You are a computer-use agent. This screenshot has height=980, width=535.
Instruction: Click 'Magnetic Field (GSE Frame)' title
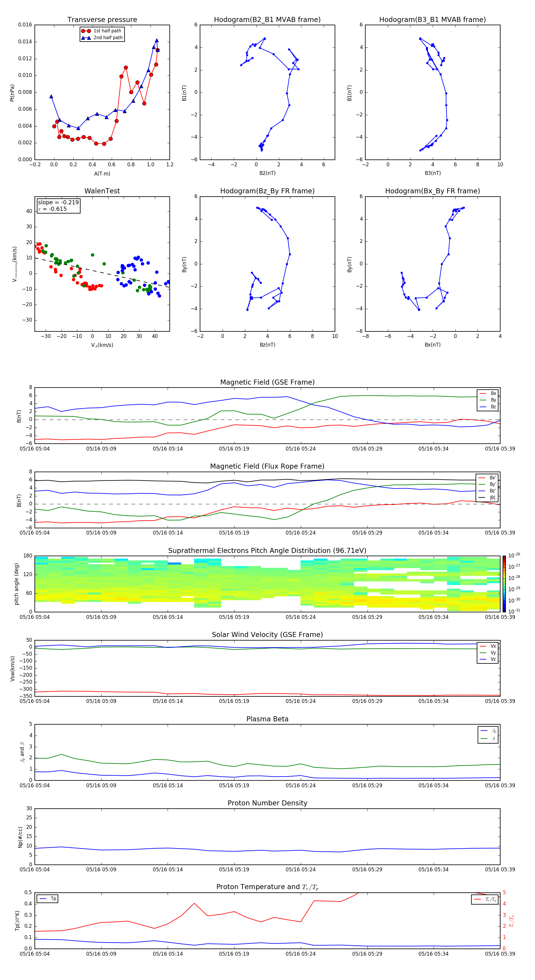pyautogui.click(x=267, y=382)
